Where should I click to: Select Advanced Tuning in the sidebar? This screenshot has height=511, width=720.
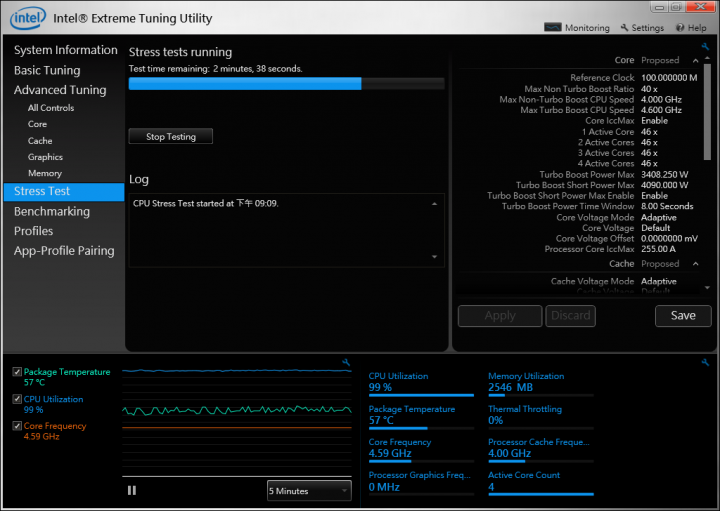tap(60, 90)
